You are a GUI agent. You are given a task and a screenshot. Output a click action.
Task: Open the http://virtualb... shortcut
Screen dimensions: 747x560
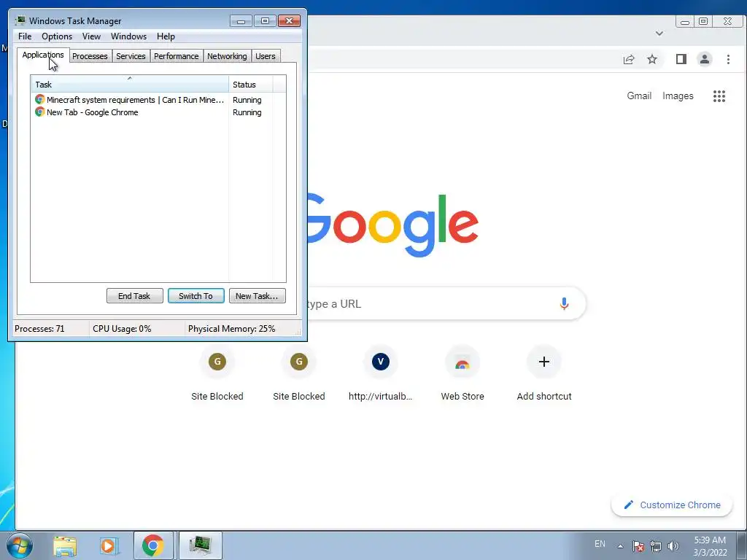point(381,375)
